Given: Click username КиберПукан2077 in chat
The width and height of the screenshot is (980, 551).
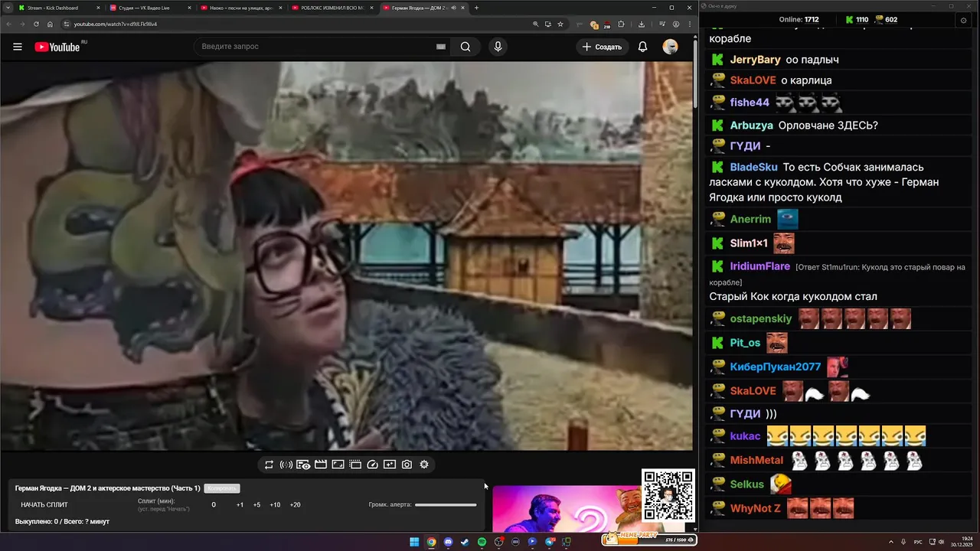Looking at the screenshot, I should tap(775, 367).
